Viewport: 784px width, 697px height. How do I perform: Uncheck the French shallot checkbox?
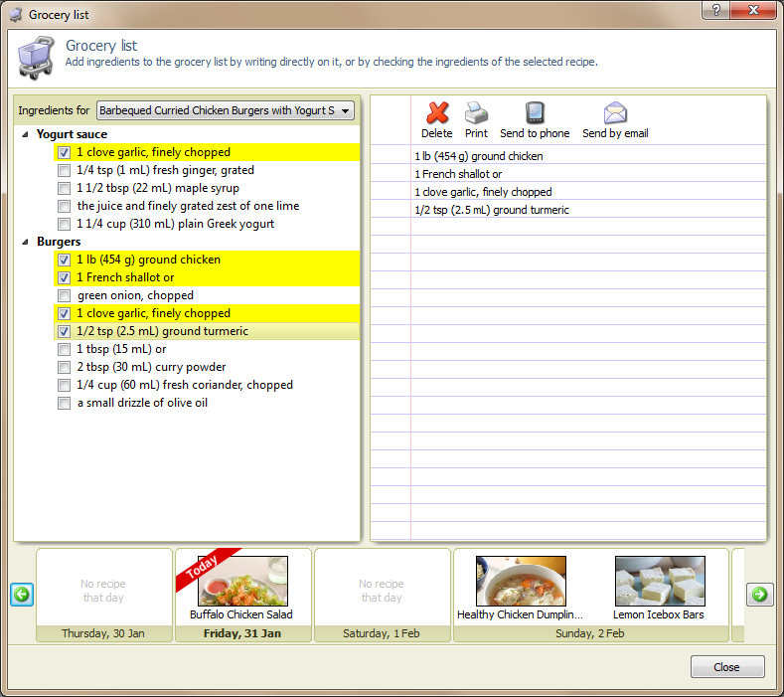(x=64, y=277)
